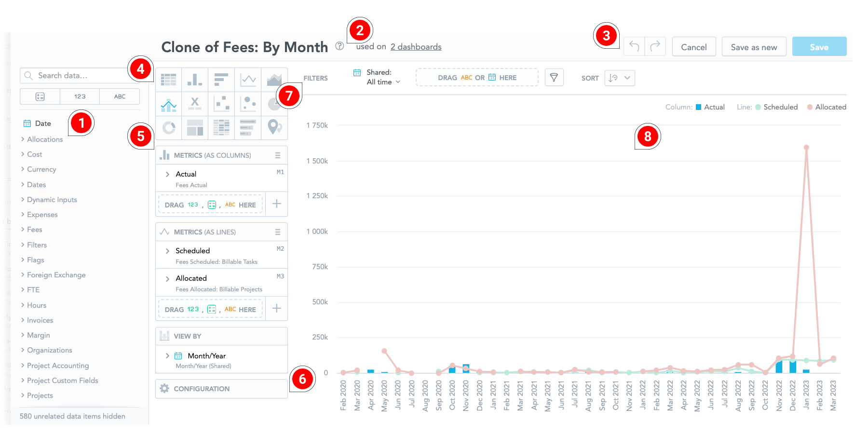Select the Combo chart visualization
Image resolution: width=868 pixels, height=437 pixels.
(x=168, y=104)
